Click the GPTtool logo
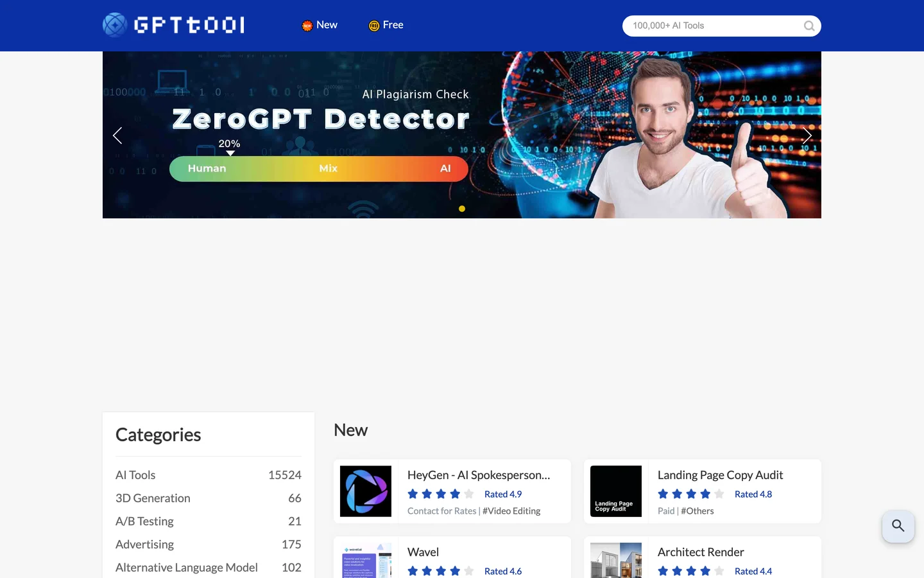 tap(173, 25)
